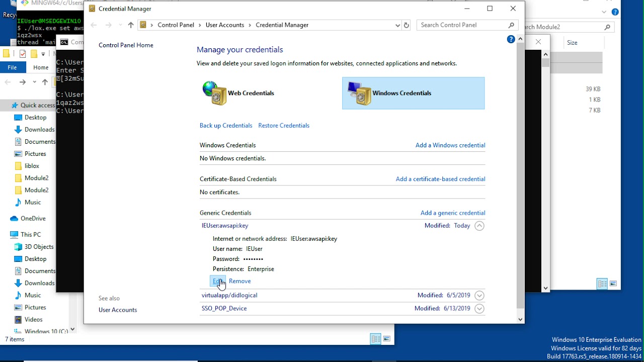
Task: Click the virtualapp/didlogical credential name
Action: coord(229,295)
